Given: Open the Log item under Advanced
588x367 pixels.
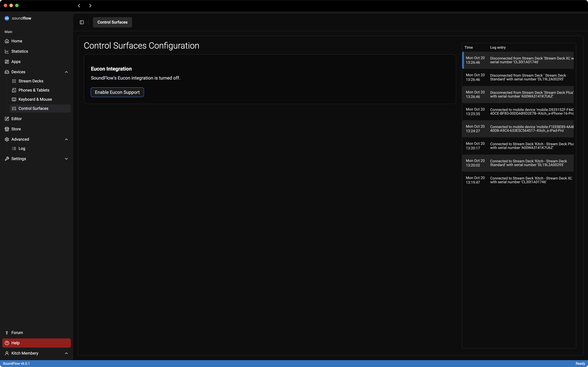Looking at the screenshot, I should [x=22, y=148].
